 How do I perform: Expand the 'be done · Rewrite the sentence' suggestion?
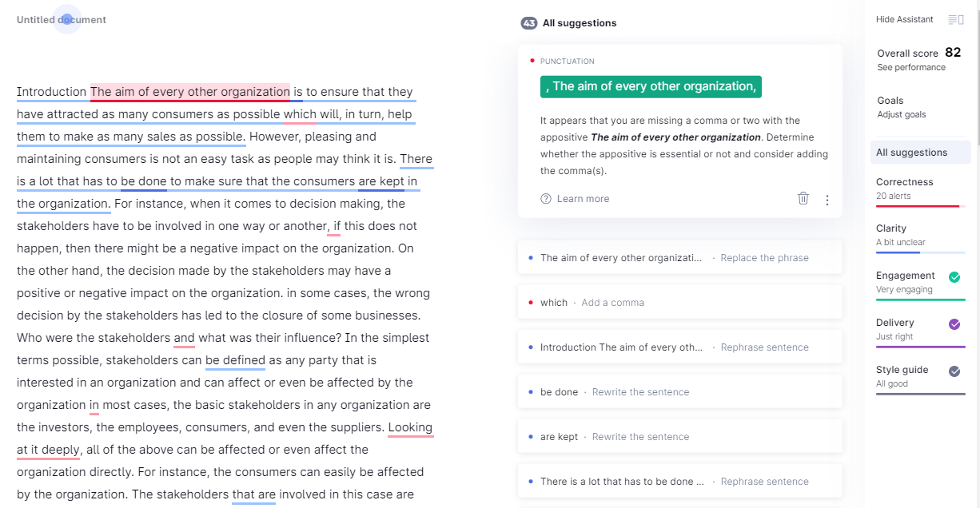(680, 392)
